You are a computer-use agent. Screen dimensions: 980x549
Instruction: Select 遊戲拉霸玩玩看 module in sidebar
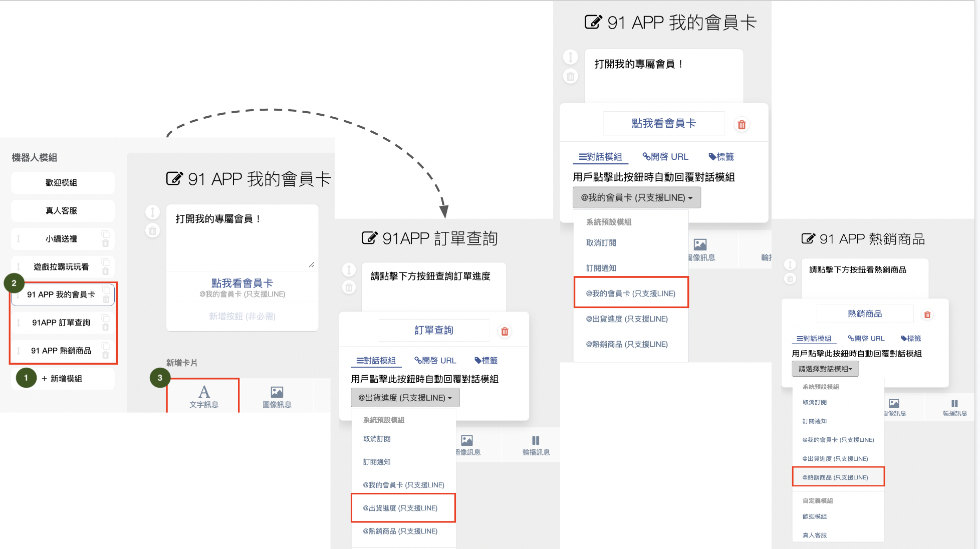click(63, 267)
